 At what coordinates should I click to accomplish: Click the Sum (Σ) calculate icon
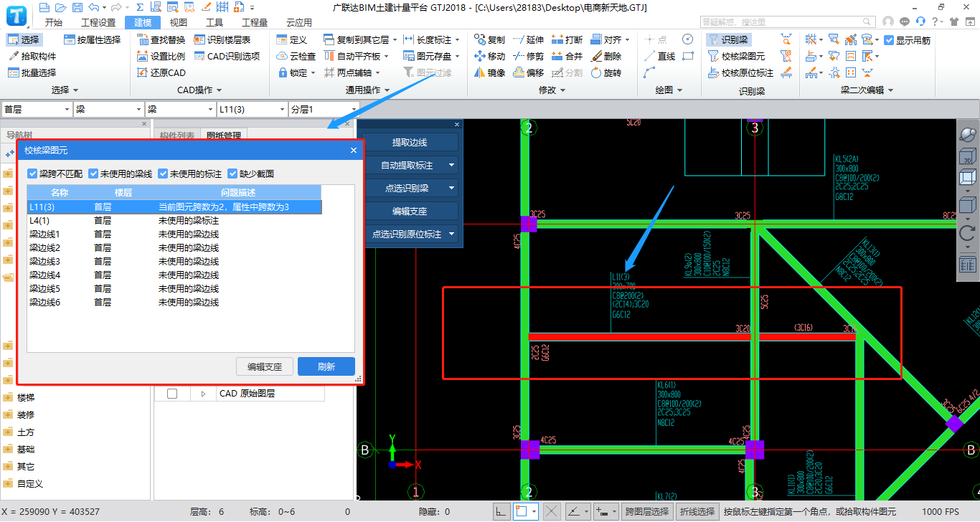[x=140, y=8]
